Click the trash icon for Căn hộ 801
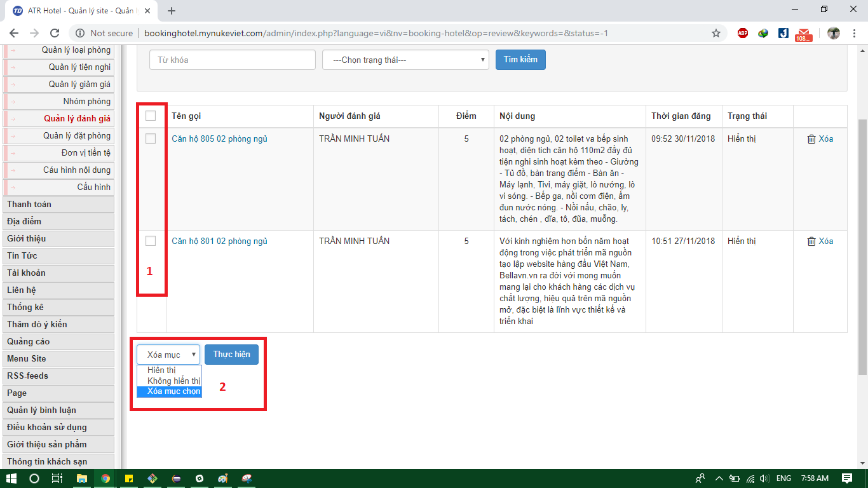 pyautogui.click(x=811, y=241)
